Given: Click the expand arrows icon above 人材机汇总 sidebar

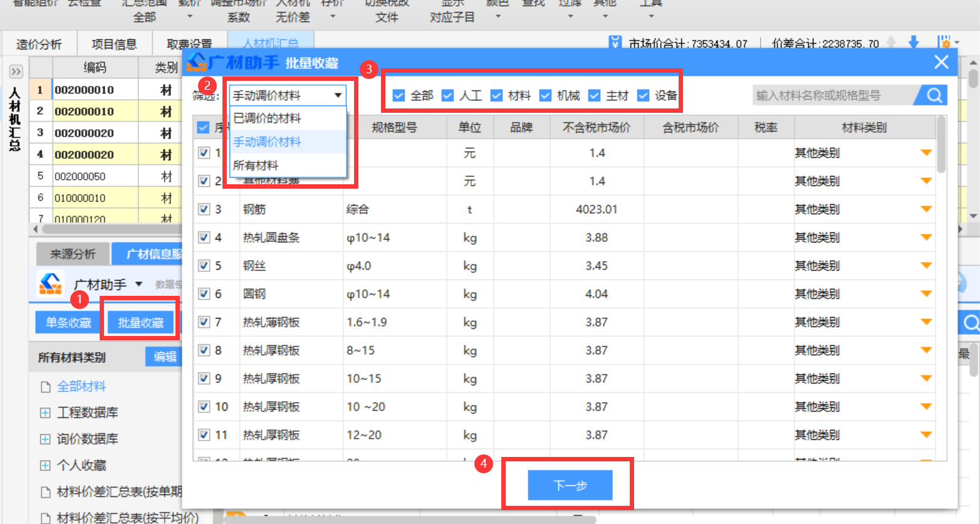Looking at the screenshot, I should click(x=15, y=71).
